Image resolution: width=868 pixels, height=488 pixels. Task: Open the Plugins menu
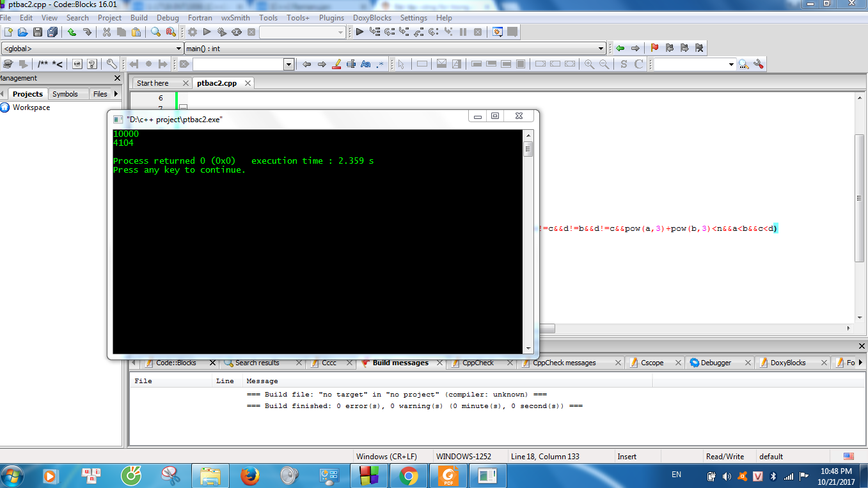tap(331, 18)
